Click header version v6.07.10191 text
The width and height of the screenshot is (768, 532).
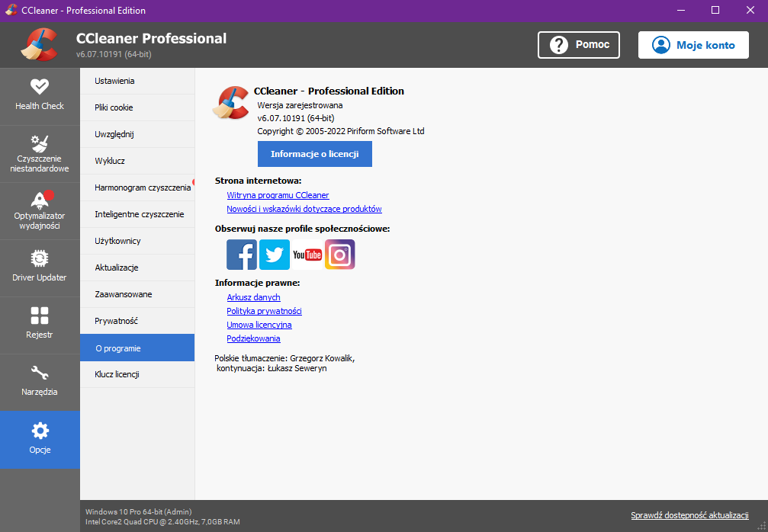[114, 54]
